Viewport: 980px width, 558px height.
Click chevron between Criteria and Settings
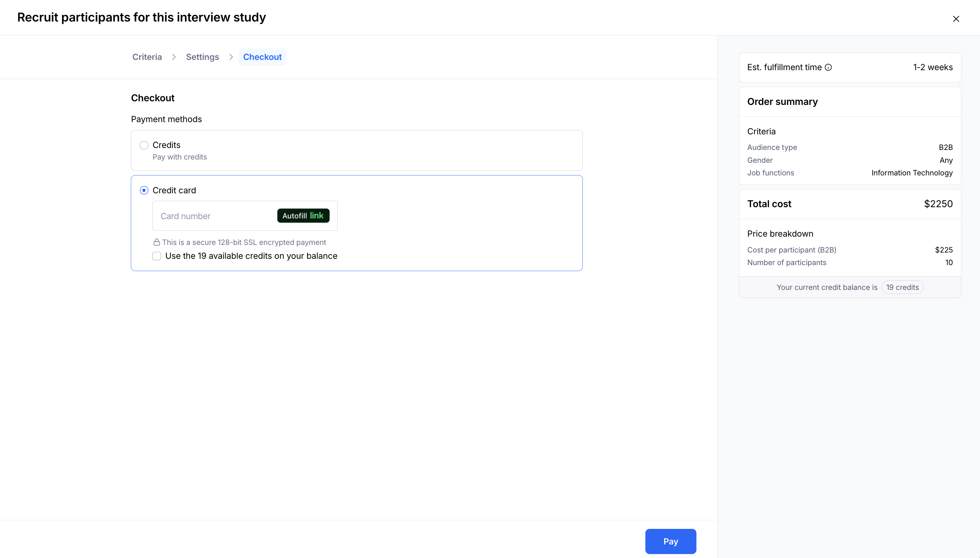coord(174,57)
